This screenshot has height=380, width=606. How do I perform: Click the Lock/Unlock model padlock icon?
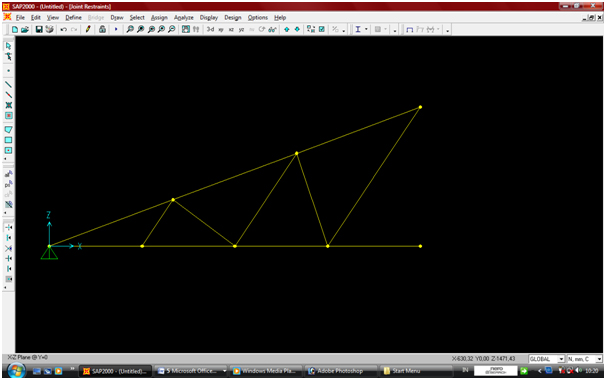tap(102, 29)
